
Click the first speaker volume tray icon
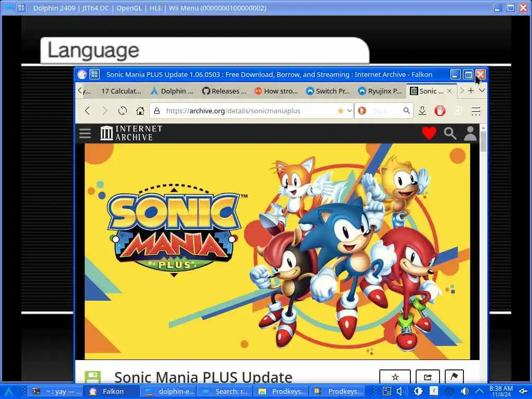click(402, 392)
